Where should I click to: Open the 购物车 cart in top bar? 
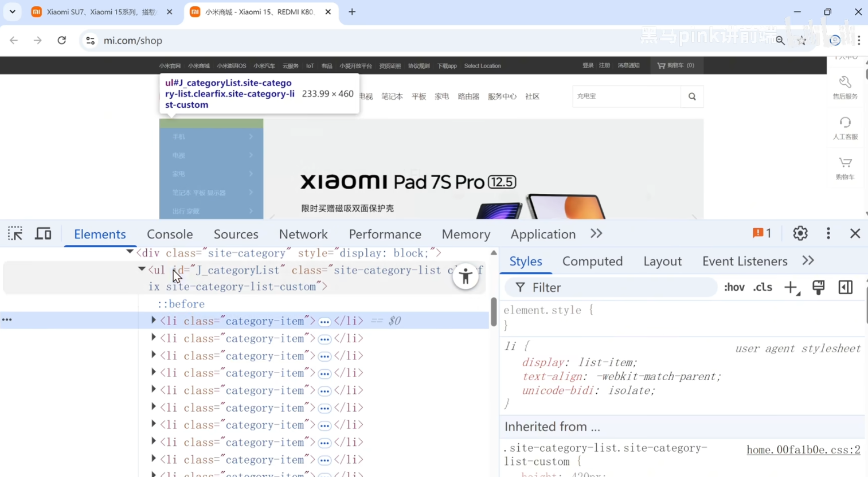(675, 65)
